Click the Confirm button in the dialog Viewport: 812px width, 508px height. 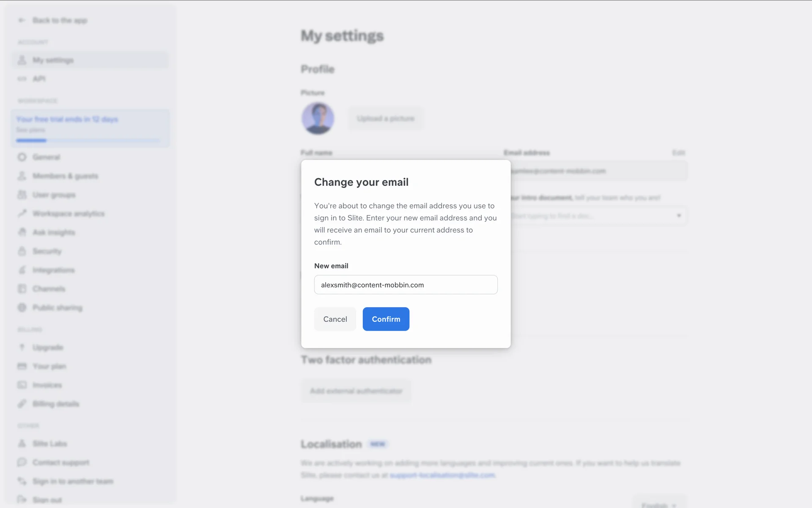pos(386,319)
